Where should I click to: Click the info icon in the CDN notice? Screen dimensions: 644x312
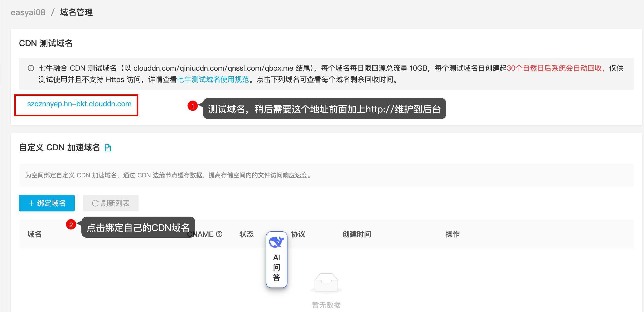point(31,68)
